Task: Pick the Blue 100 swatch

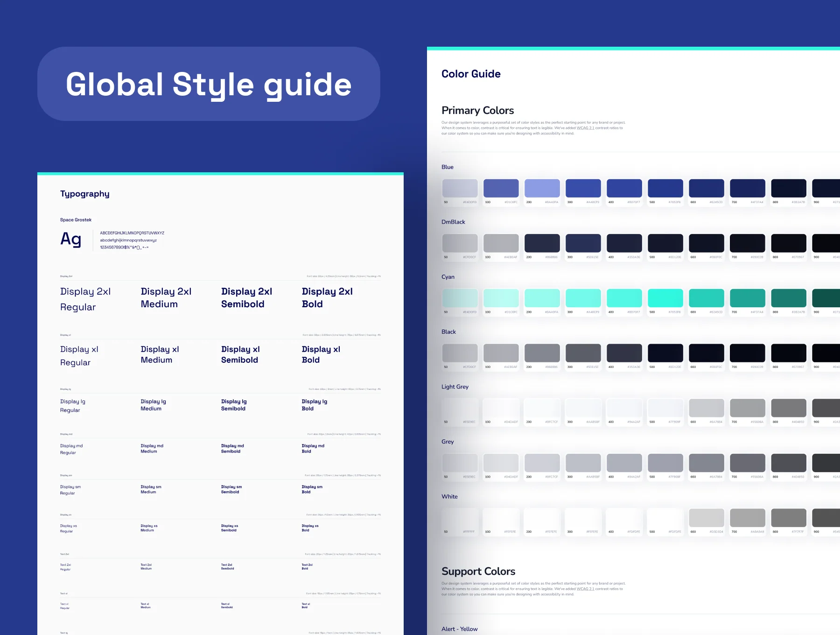Action: (501, 188)
